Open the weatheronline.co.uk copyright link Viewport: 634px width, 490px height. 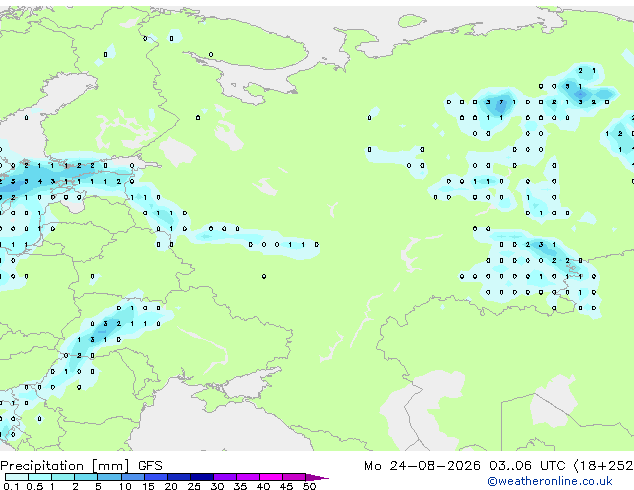click(549, 481)
